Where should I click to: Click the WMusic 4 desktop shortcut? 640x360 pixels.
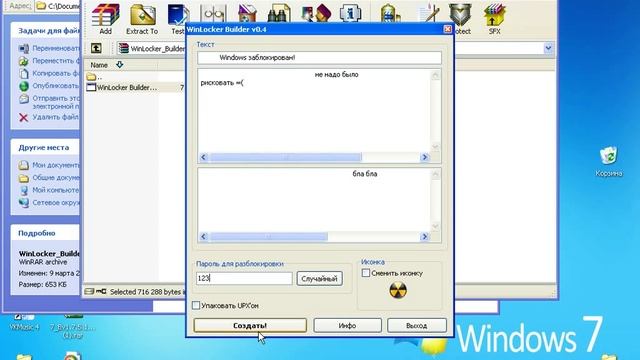coord(24,322)
